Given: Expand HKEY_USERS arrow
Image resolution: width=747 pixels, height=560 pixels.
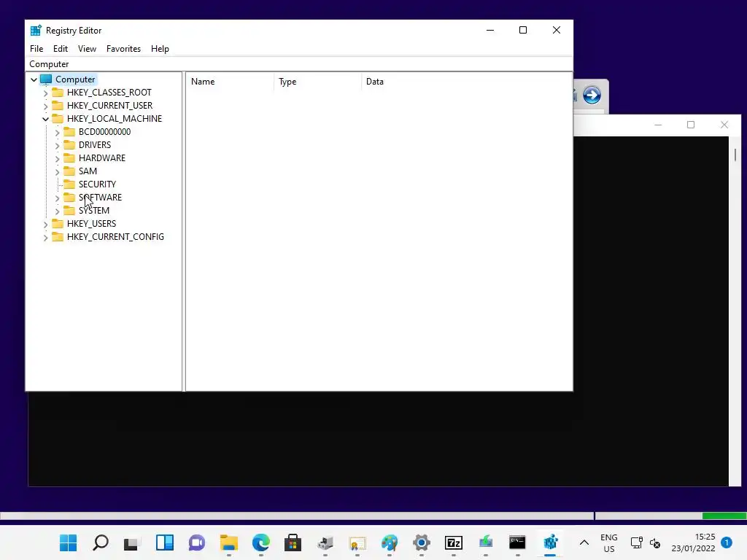Looking at the screenshot, I should click(46, 224).
